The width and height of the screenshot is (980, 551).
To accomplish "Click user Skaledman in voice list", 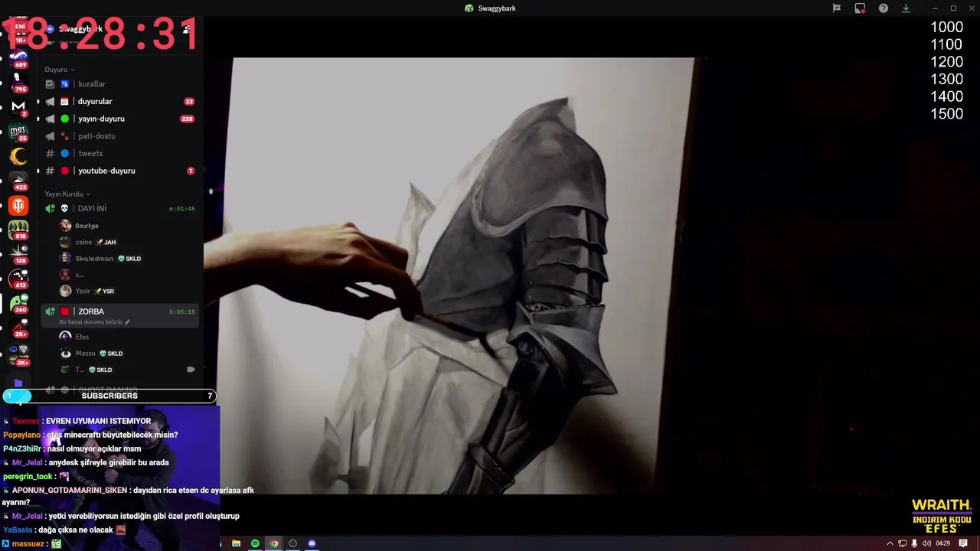I will (94, 259).
